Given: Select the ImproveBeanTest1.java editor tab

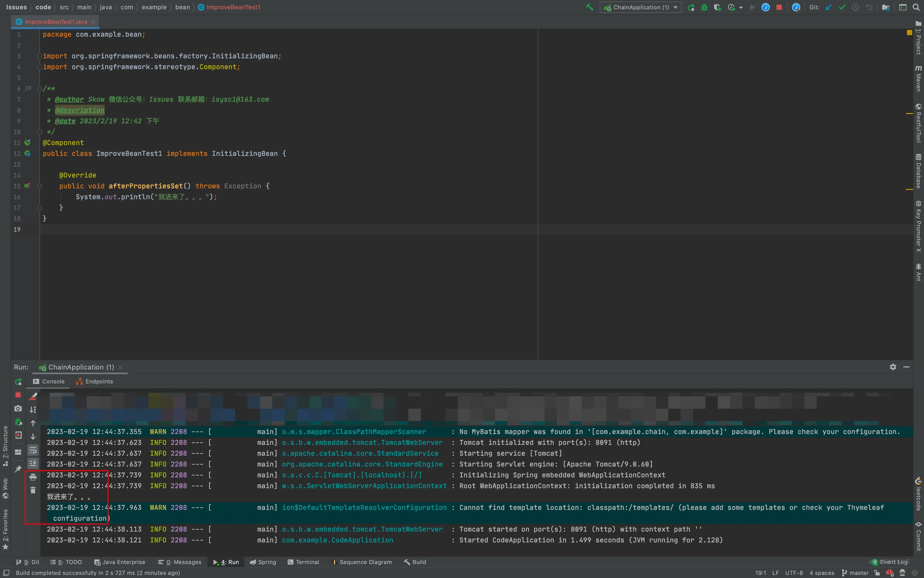Looking at the screenshot, I should [x=56, y=22].
